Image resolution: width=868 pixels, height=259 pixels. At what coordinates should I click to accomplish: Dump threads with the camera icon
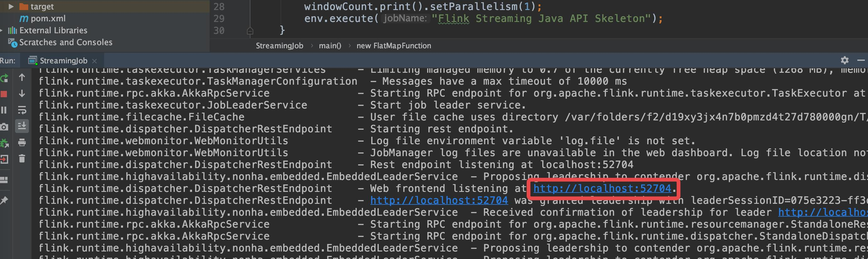4,127
